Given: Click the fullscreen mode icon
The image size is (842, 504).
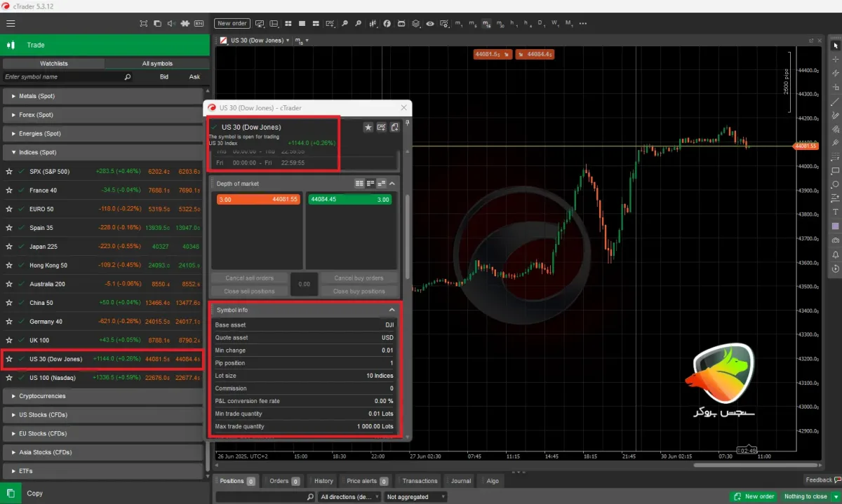Looking at the screenshot, I should point(144,23).
